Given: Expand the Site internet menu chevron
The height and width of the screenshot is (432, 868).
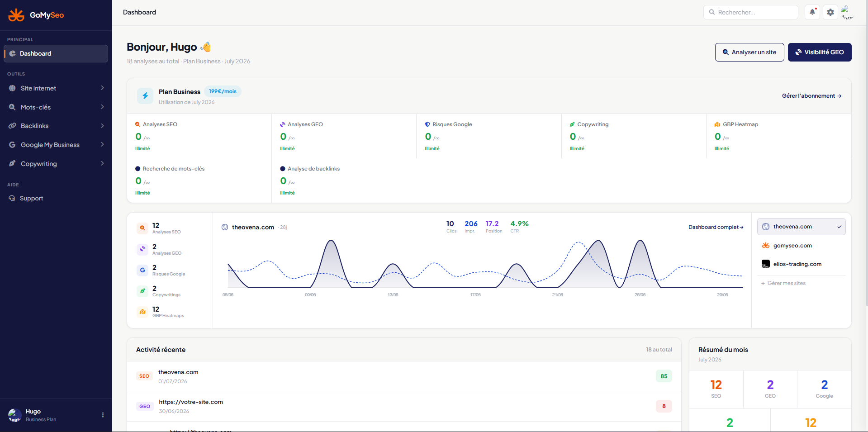Looking at the screenshot, I should [x=103, y=88].
